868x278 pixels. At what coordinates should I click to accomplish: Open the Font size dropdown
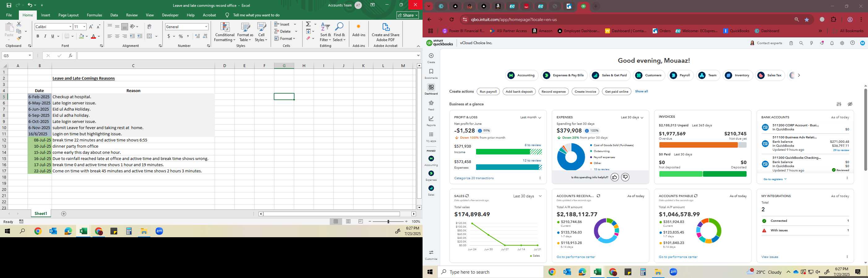click(84, 27)
